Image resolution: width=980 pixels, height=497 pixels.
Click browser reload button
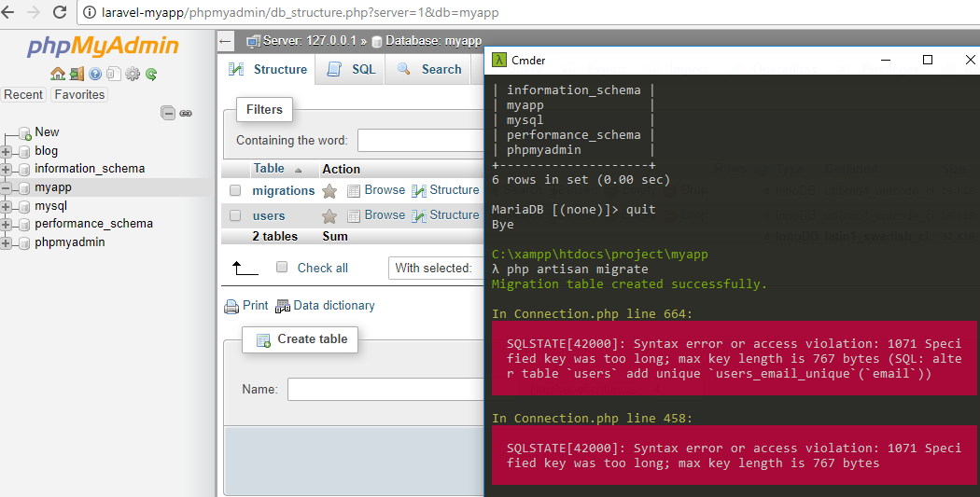60,12
